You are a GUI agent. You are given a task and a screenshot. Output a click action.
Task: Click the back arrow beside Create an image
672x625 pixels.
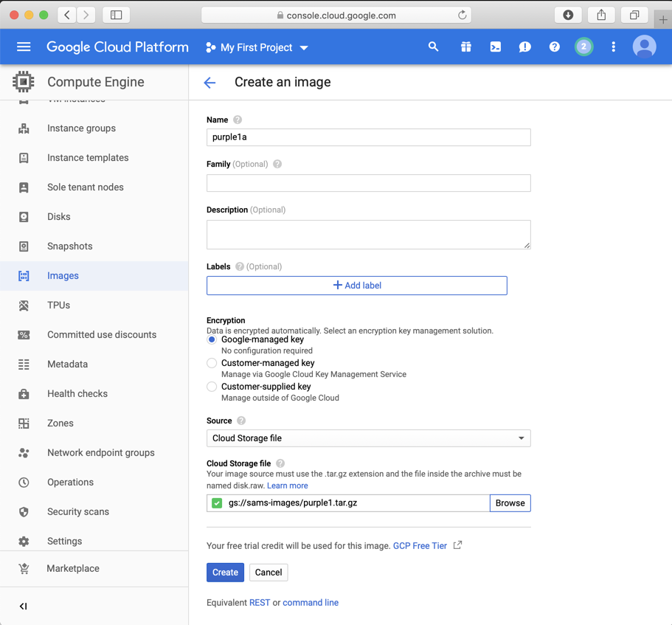210,83
